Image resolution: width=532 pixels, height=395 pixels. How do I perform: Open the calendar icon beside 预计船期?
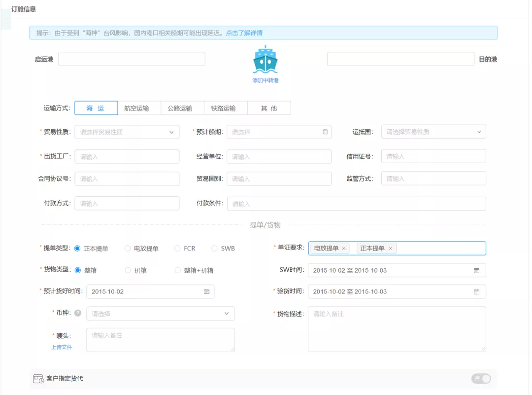[x=325, y=132]
